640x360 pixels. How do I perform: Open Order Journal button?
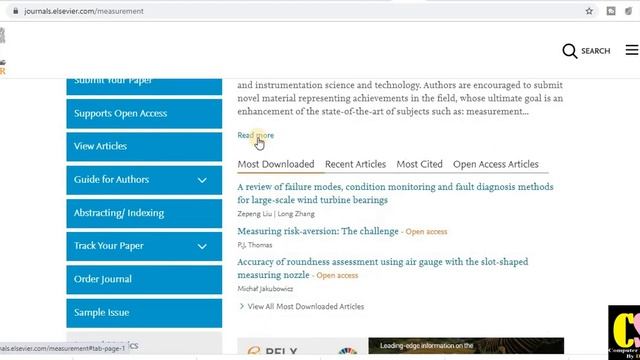coord(144,280)
